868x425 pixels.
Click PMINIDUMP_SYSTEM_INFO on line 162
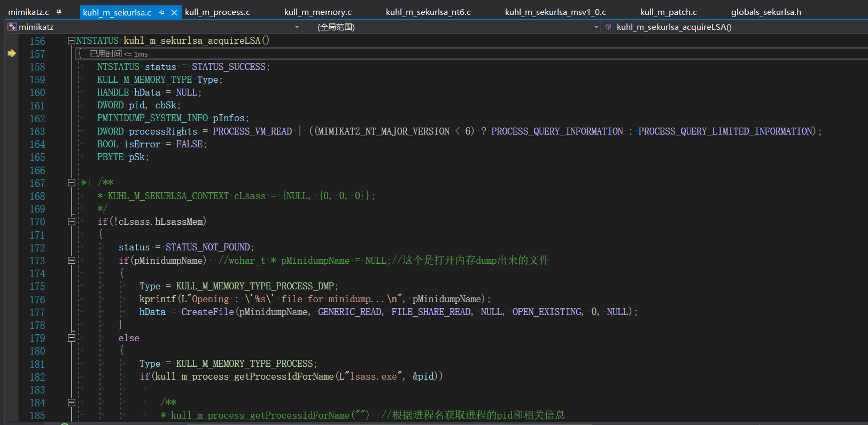coord(152,118)
